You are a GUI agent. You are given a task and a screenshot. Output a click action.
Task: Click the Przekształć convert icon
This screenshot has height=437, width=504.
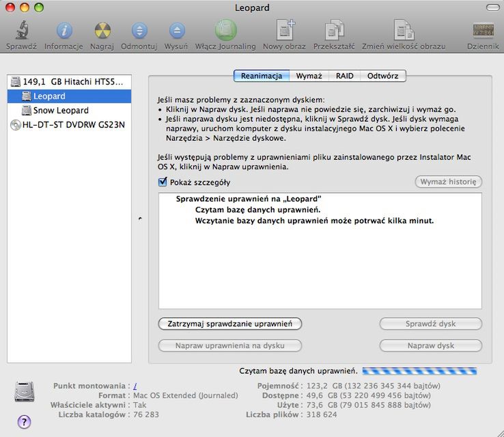pos(334,30)
